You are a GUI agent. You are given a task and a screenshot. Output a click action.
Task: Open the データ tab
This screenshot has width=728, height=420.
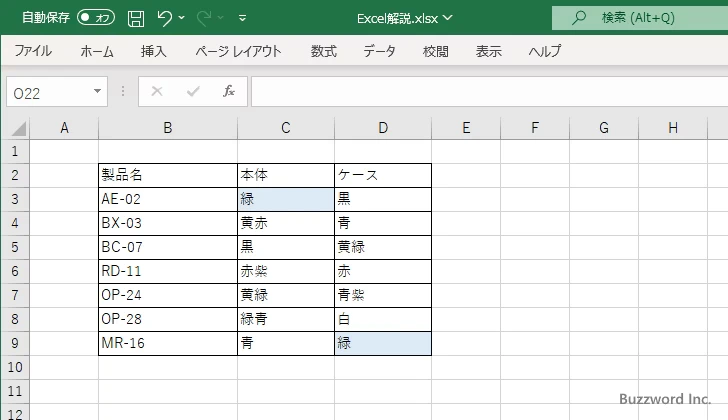tap(379, 51)
